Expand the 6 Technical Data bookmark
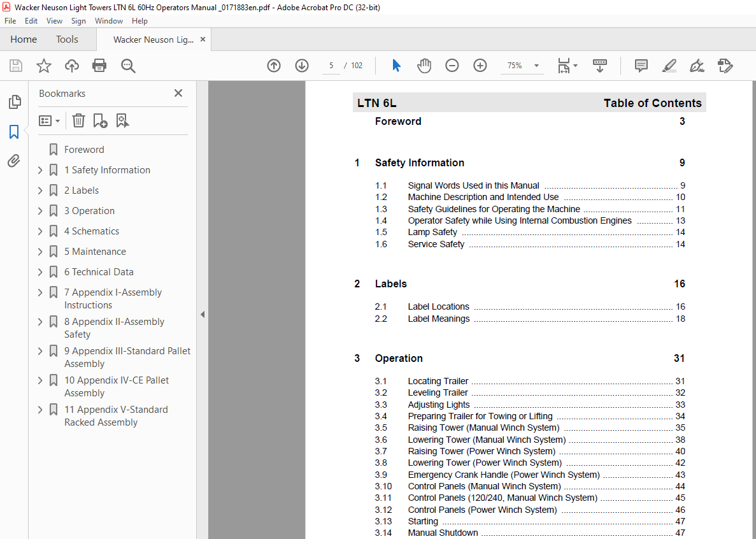Screen dimensions: 756x539 click(x=40, y=272)
